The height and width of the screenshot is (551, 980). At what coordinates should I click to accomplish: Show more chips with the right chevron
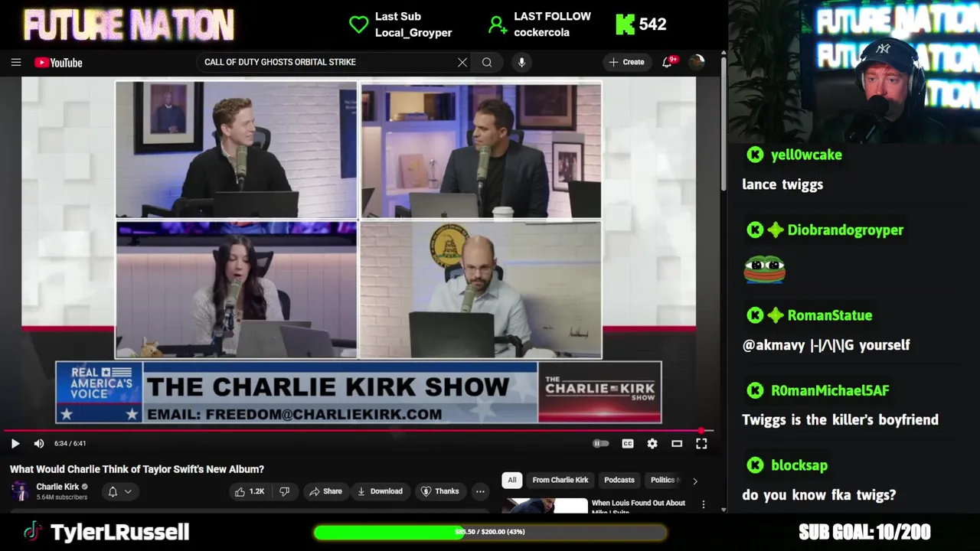coord(695,481)
